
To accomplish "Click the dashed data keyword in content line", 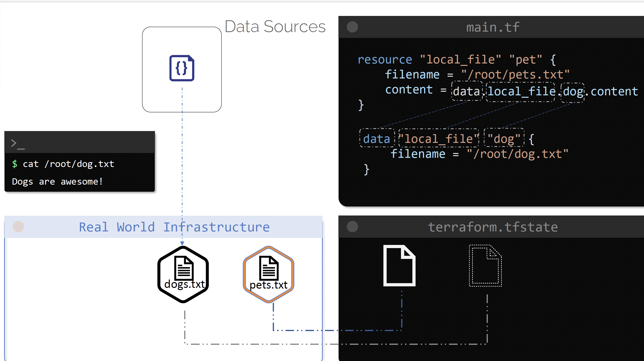I will 467,91.
